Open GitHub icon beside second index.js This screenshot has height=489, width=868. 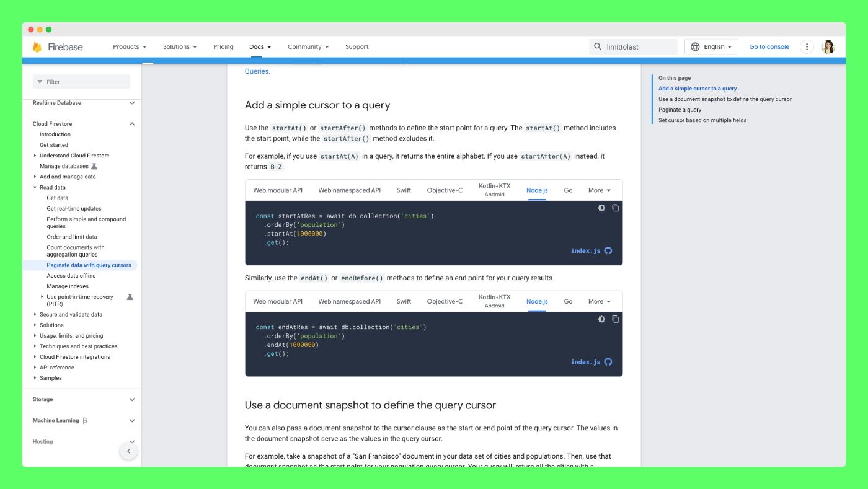(x=608, y=362)
